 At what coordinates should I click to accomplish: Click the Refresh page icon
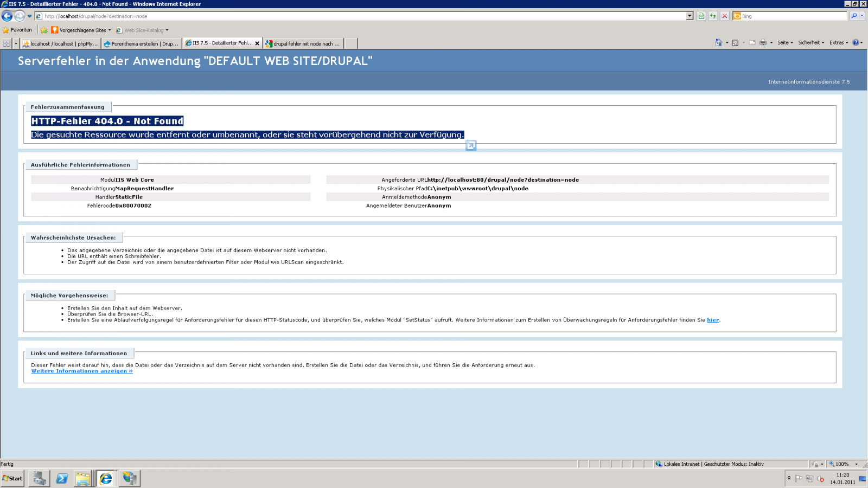(x=713, y=16)
